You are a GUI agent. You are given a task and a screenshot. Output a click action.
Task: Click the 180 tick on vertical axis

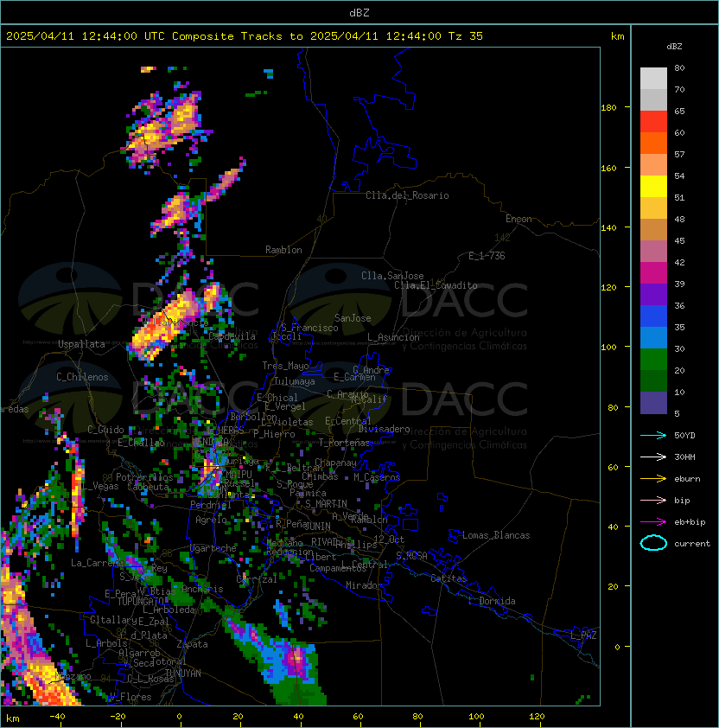point(608,108)
